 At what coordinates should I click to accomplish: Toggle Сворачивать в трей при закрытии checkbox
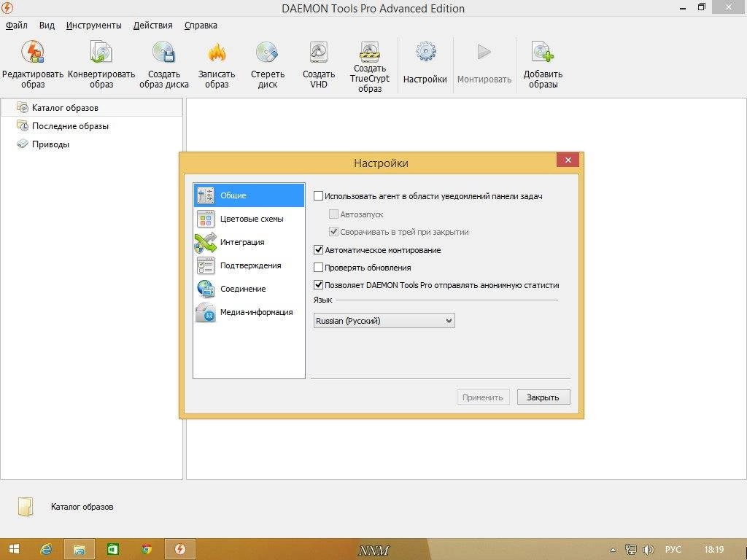point(333,232)
